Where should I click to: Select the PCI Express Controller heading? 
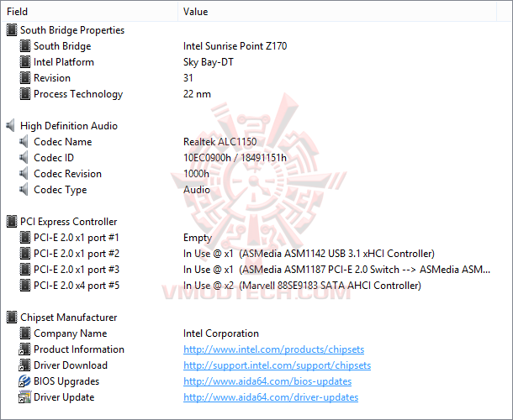tap(68, 222)
